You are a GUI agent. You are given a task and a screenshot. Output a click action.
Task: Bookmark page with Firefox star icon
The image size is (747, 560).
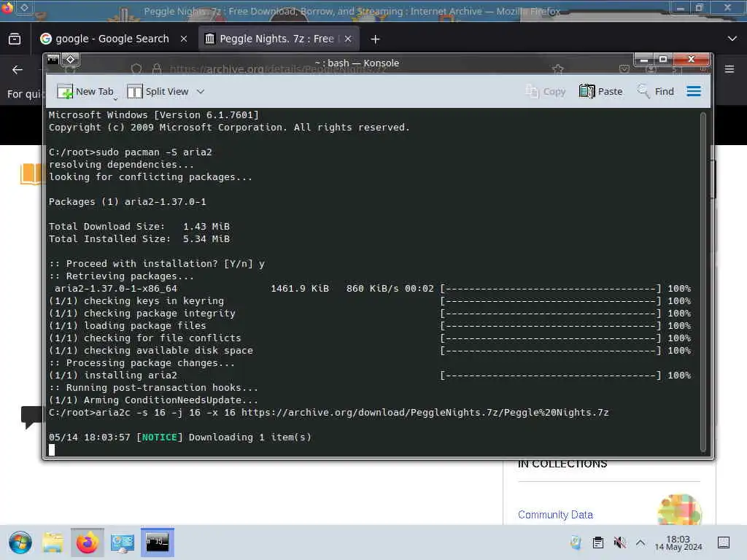click(558, 69)
